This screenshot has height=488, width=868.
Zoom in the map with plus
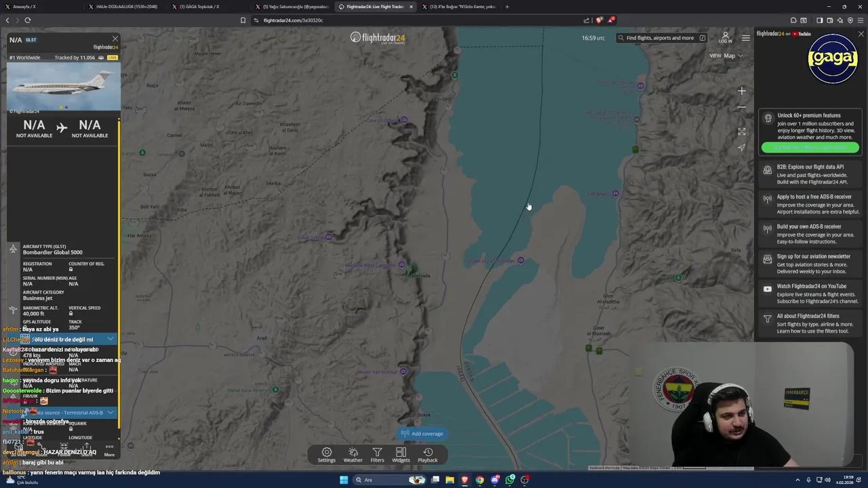pos(742,91)
